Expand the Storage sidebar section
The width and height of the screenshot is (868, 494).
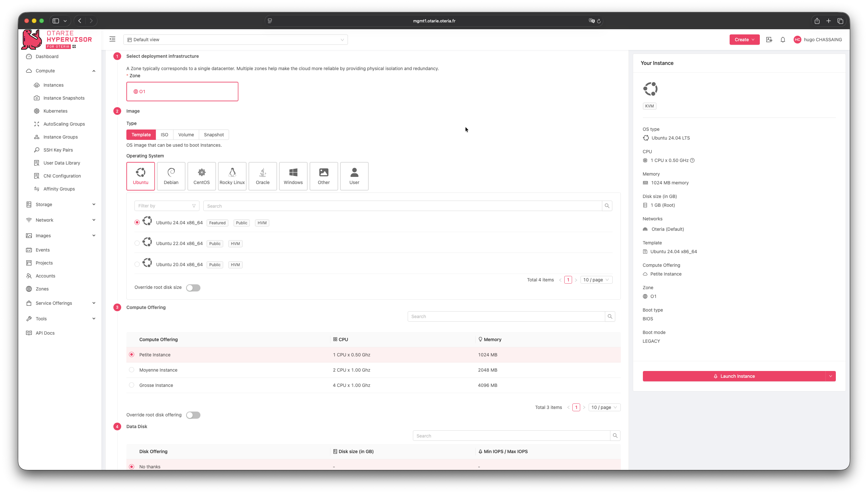pyautogui.click(x=60, y=204)
